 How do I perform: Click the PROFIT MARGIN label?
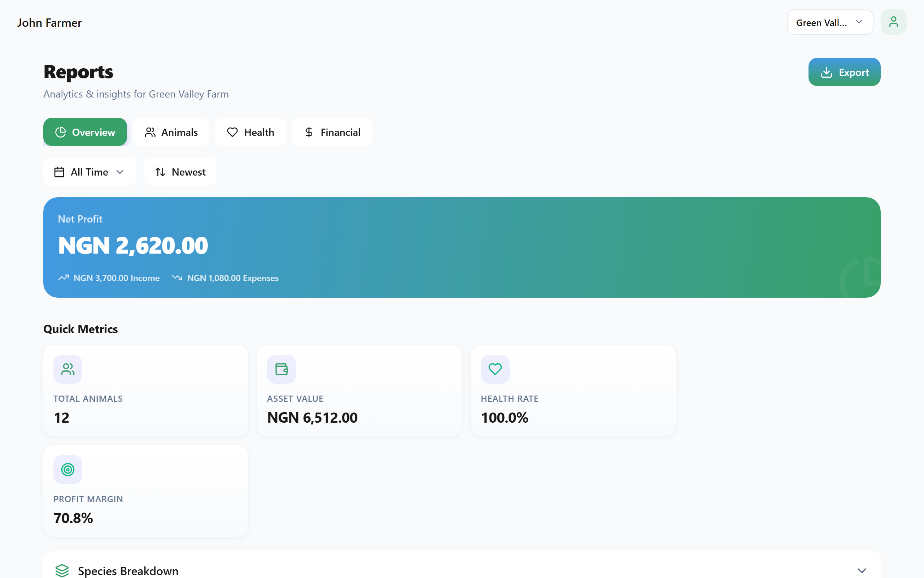pyautogui.click(x=88, y=499)
